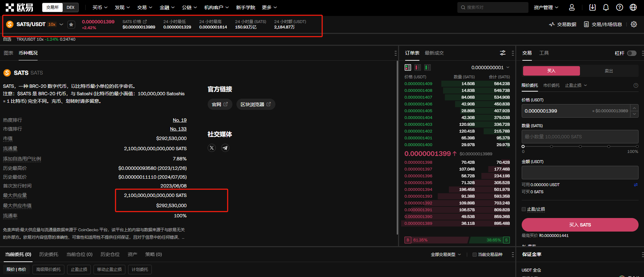The width and height of the screenshot is (644, 277).
Task: Switch to the 最新成交 tab
Action: pos(434,53)
